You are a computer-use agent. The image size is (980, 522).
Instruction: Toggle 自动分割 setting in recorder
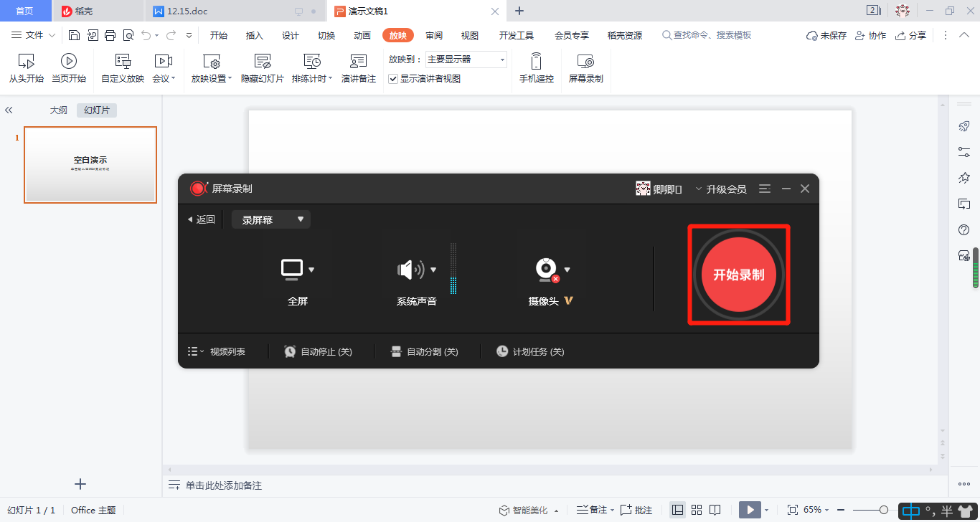click(x=424, y=351)
